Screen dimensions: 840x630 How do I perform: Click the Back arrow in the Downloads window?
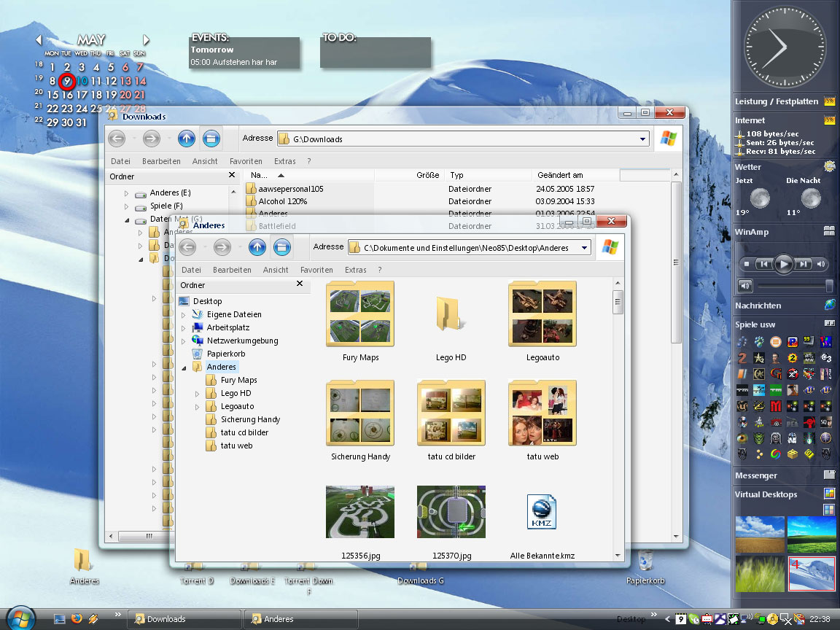click(117, 139)
